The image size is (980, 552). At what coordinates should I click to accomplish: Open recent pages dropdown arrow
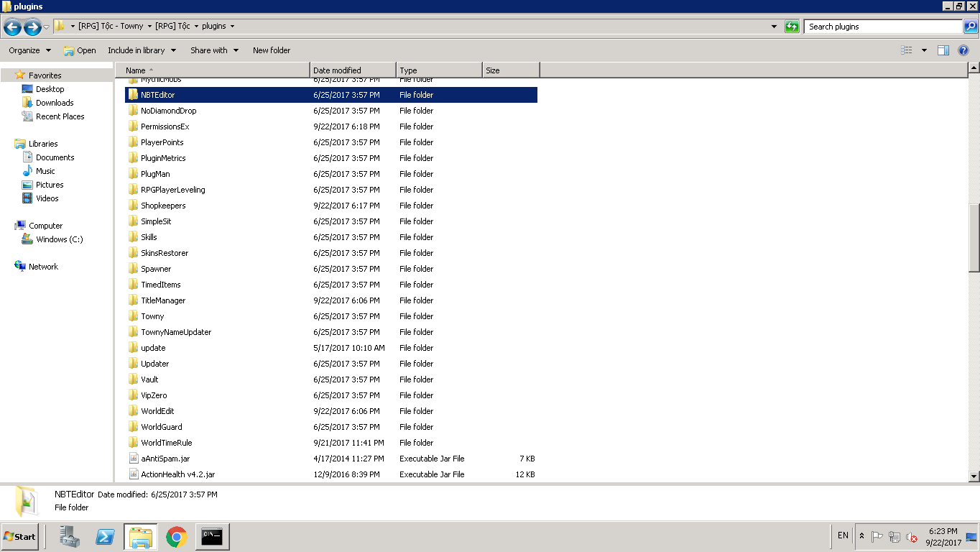point(47,27)
